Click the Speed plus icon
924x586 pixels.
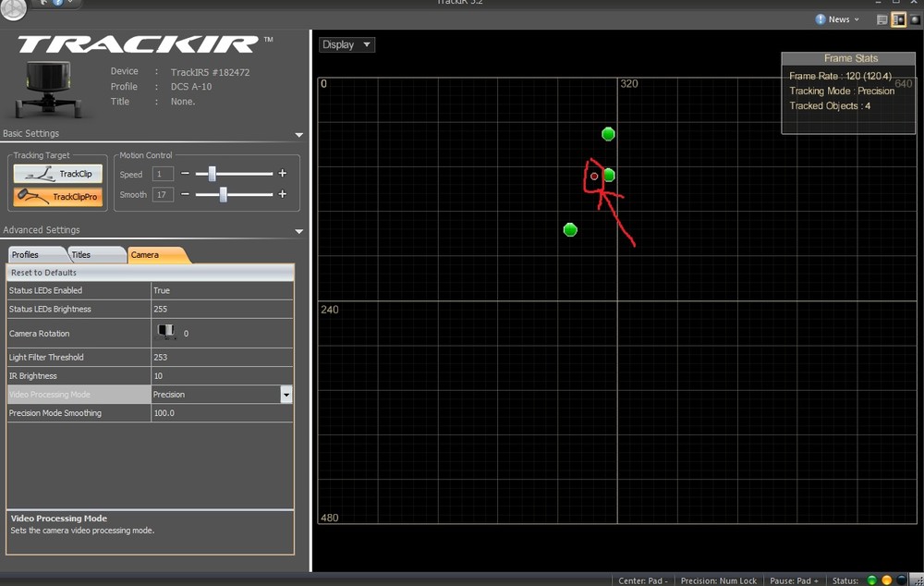pyautogui.click(x=282, y=174)
